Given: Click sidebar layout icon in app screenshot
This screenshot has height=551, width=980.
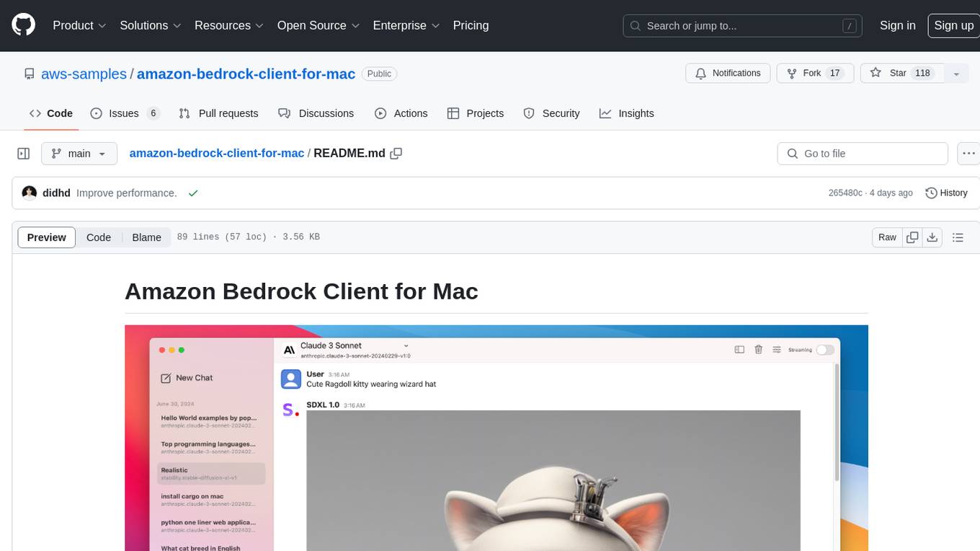Looking at the screenshot, I should tap(739, 350).
